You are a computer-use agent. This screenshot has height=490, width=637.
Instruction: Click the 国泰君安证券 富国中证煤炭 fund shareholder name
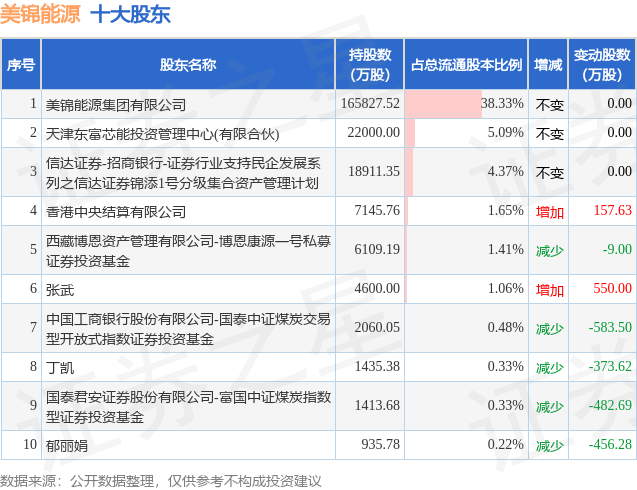tap(188, 407)
